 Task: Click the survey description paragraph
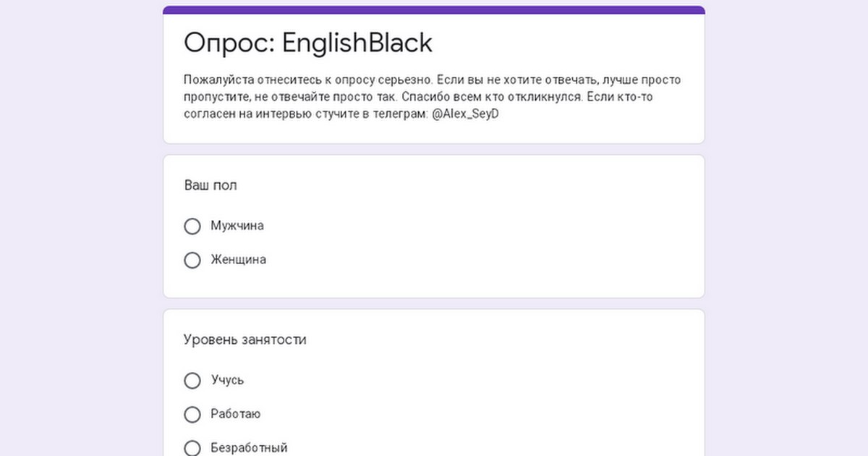click(433, 97)
